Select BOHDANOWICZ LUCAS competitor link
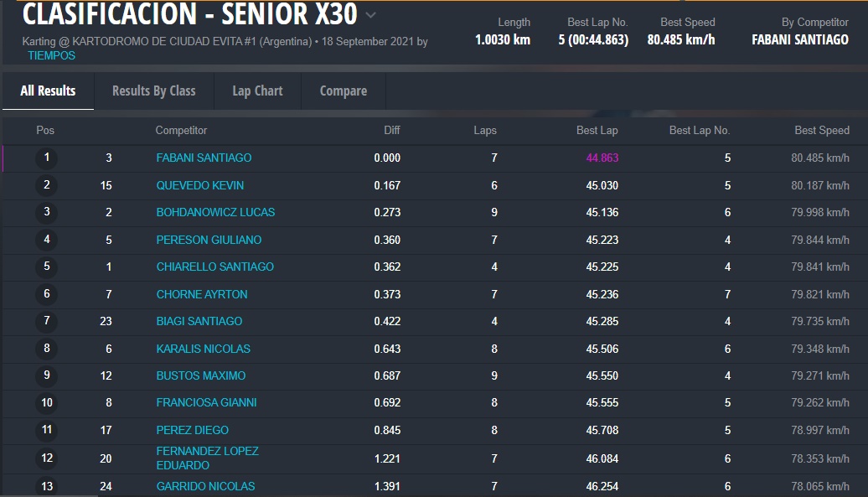868x497 pixels. click(x=215, y=212)
